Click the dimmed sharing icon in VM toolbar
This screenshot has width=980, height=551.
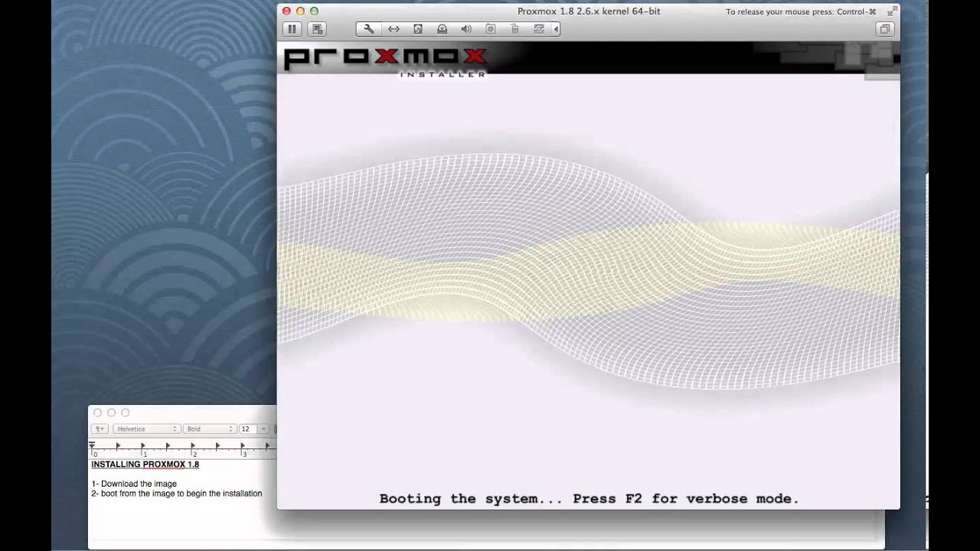tap(539, 29)
